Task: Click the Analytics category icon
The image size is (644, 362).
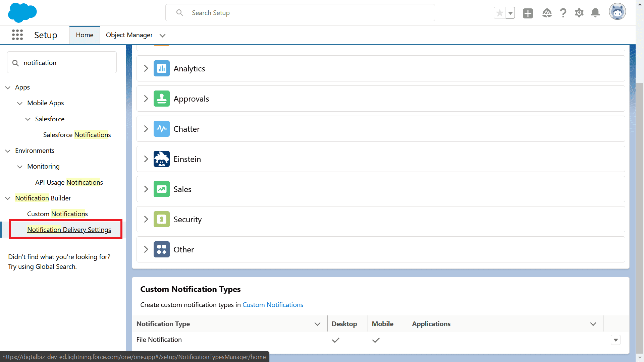Action: click(162, 68)
